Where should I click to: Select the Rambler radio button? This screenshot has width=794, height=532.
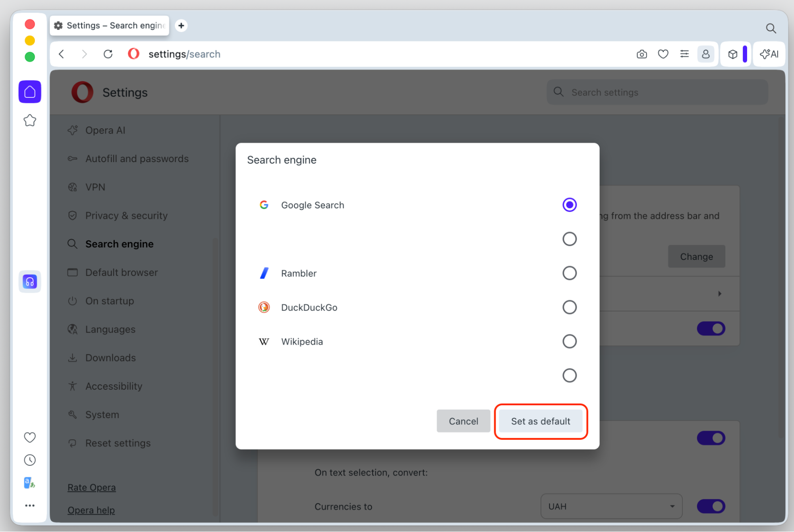tap(569, 273)
